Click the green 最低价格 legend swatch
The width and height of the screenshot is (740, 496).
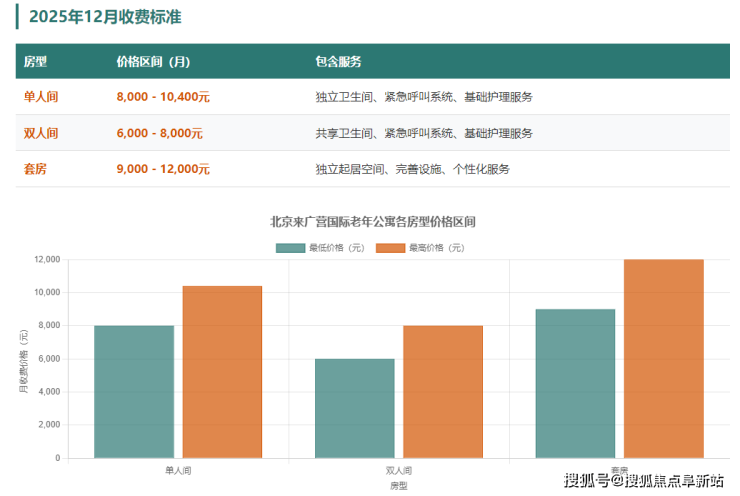coord(290,247)
